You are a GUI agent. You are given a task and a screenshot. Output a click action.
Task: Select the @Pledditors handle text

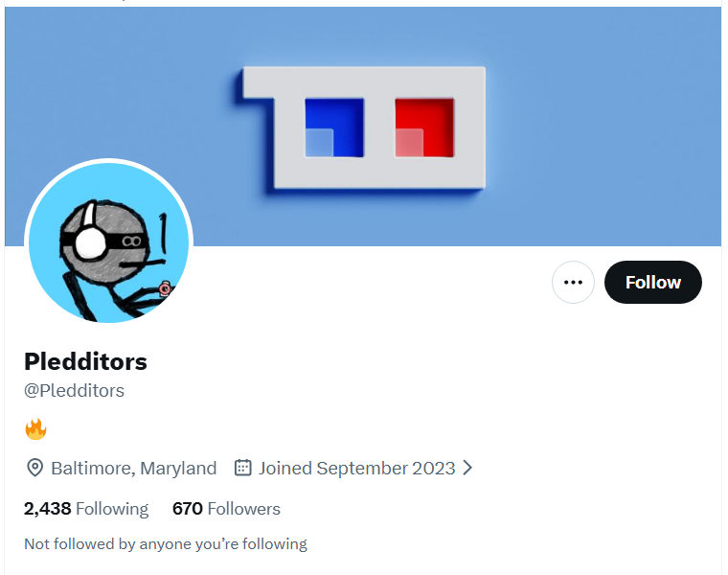75,391
